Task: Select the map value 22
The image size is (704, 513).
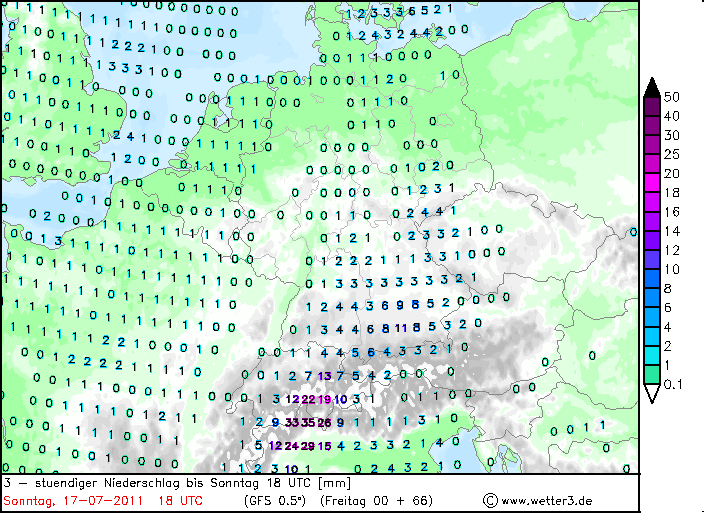Action: tap(308, 399)
